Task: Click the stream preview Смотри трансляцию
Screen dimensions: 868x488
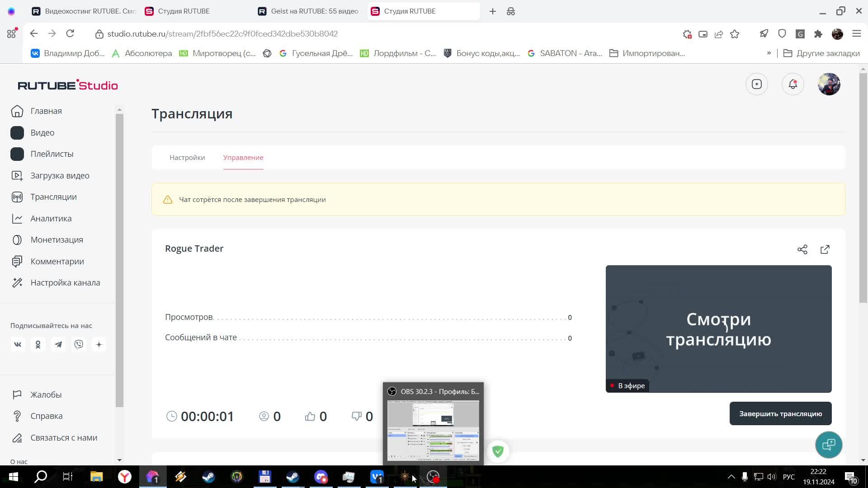Action: pos(719,329)
